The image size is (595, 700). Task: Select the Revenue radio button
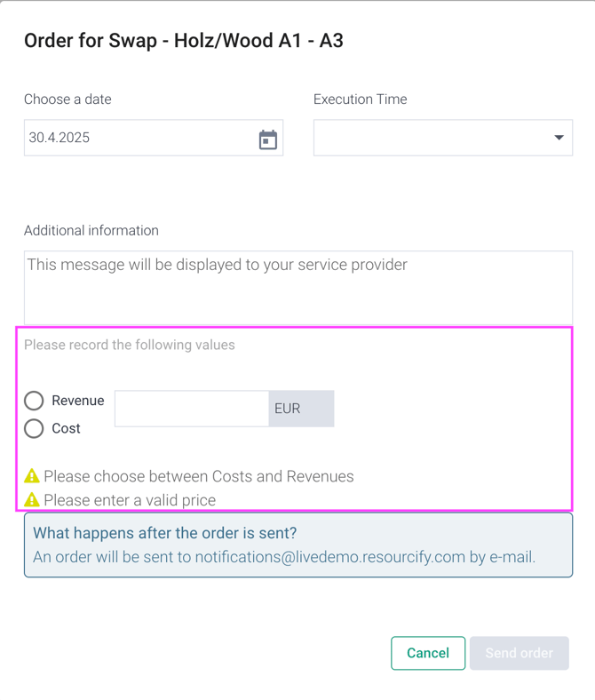34,401
